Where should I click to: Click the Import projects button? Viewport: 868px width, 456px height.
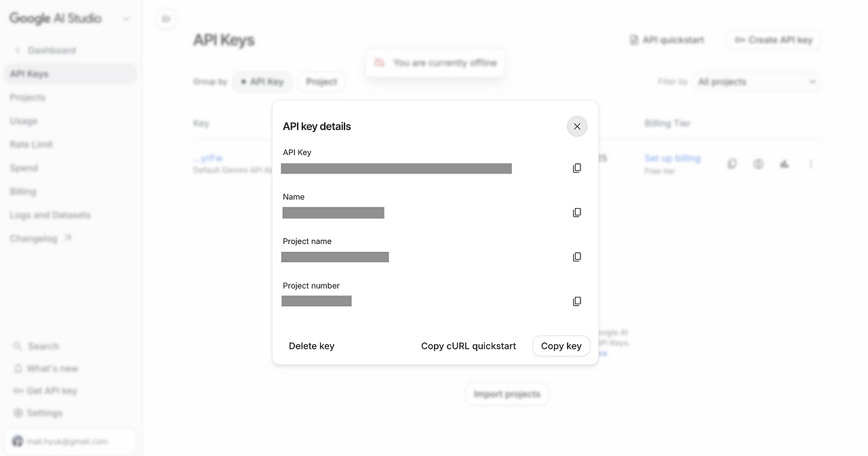(x=507, y=394)
